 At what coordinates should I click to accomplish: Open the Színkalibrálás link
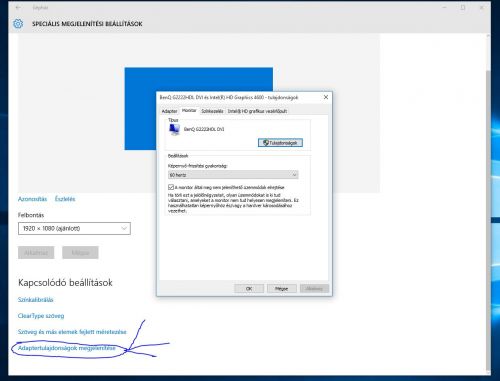pyautogui.click(x=36, y=300)
